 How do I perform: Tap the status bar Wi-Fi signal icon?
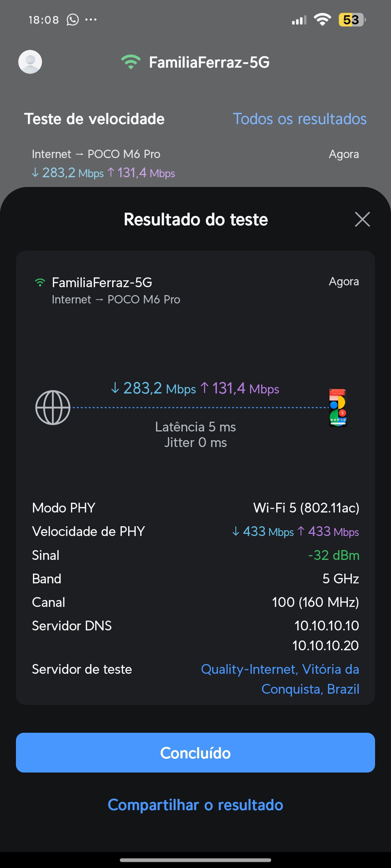[322, 19]
